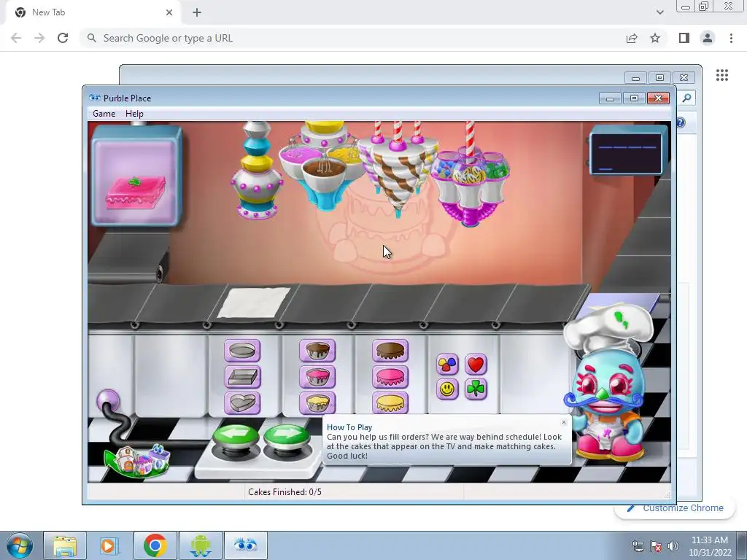Open the Windows Start menu

coord(20,545)
